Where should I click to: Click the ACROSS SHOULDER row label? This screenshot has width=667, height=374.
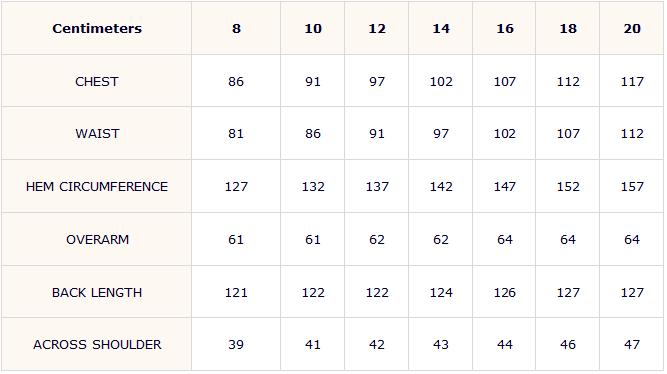tap(97, 344)
